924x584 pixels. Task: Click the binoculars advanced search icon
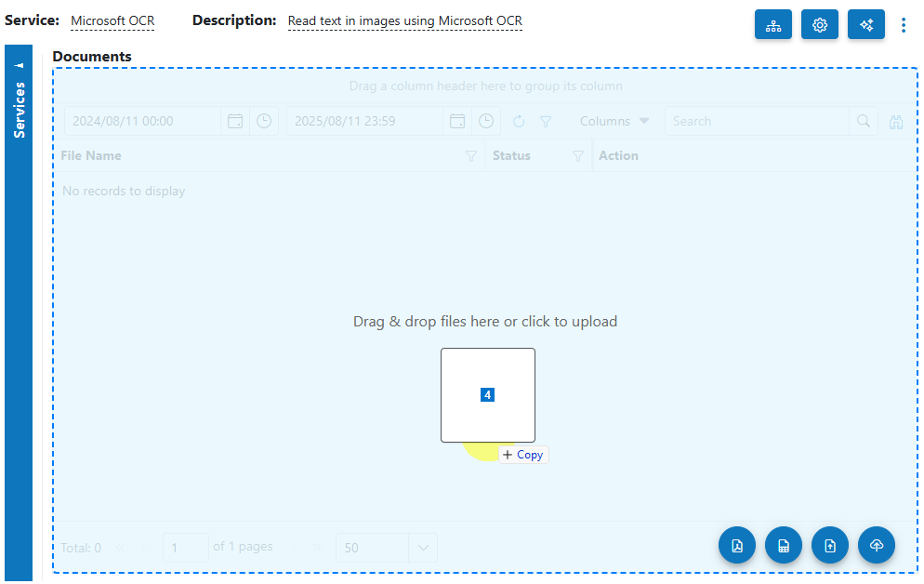click(896, 122)
